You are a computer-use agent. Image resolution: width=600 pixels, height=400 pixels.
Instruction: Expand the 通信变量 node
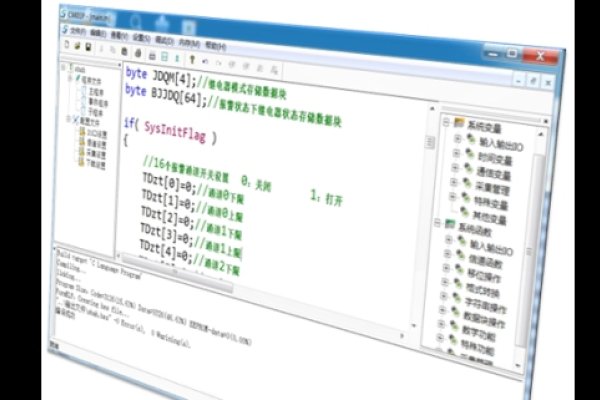coord(455,168)
